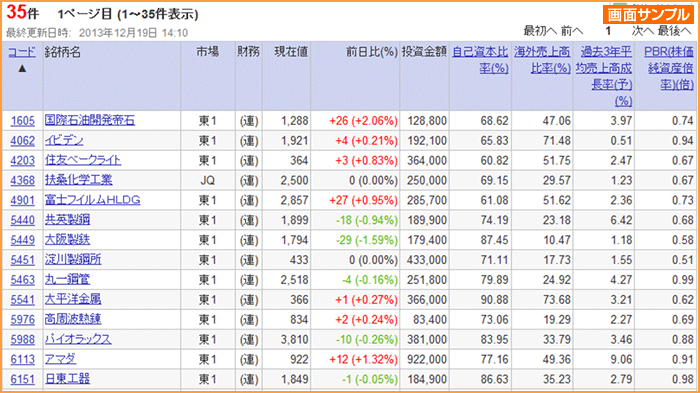Go to next page with 次へ
This screenshot has width=700, height=393.
643,31
